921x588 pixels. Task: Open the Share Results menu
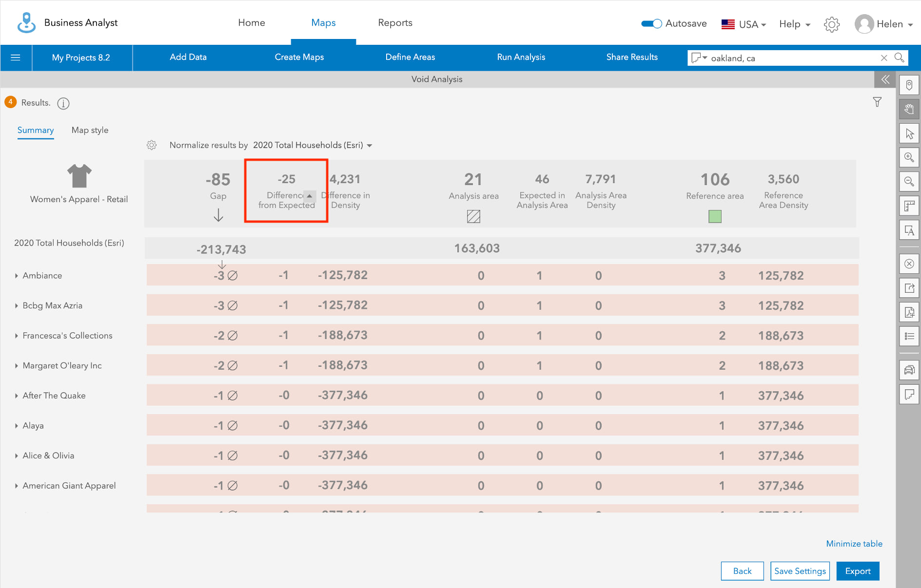coord(632,57)
